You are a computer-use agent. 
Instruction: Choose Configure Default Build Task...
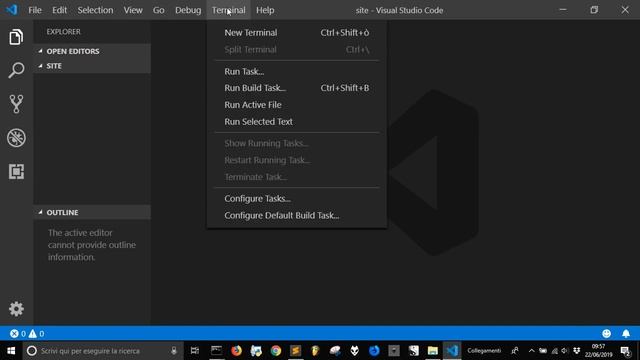tap(297, 216)
